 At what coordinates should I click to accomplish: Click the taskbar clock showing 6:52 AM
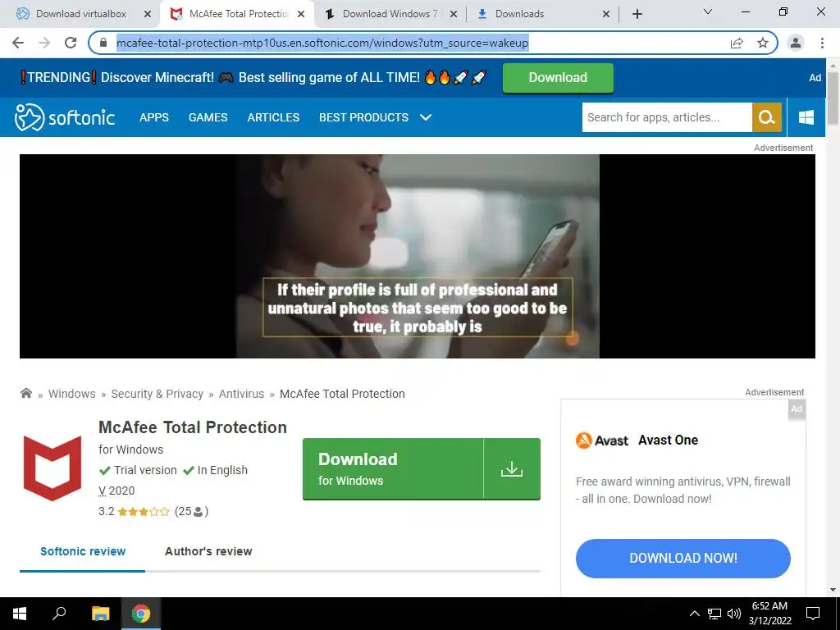tap(769, 614)
